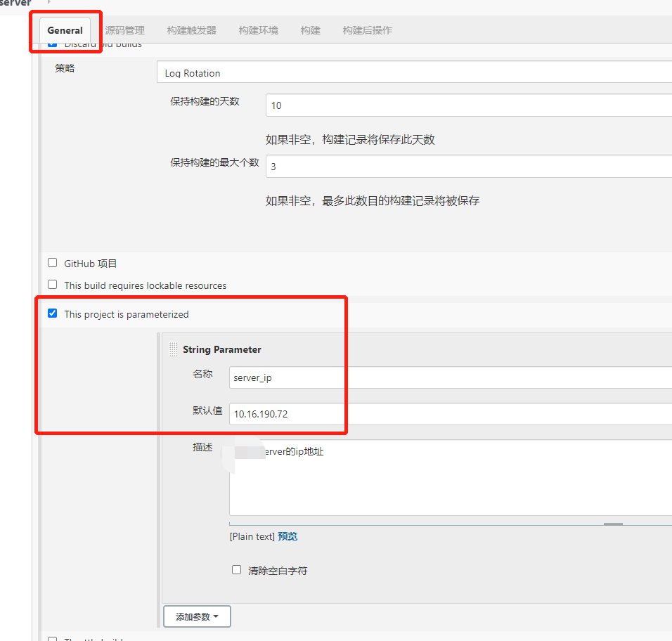Screen dimensions: 672x641
Task: Check This build requires lockable resources
Action: pyautogui.click(x=52, y=285)
